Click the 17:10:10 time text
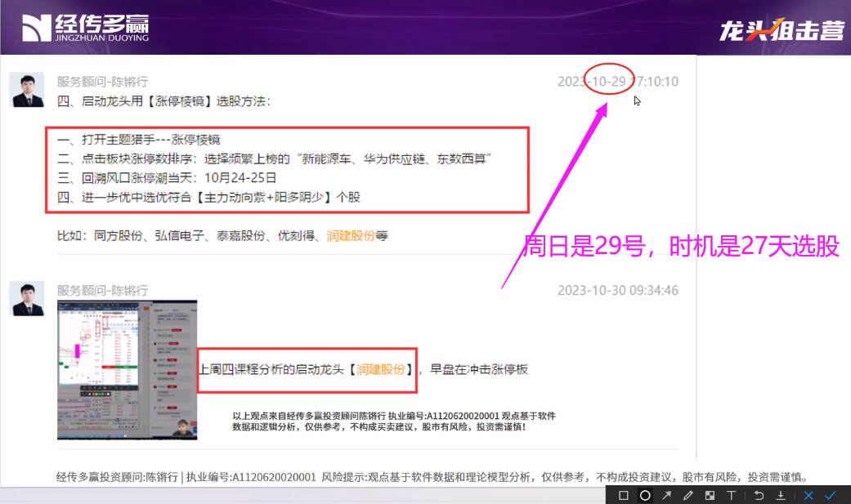 click(x=656, y=82)
